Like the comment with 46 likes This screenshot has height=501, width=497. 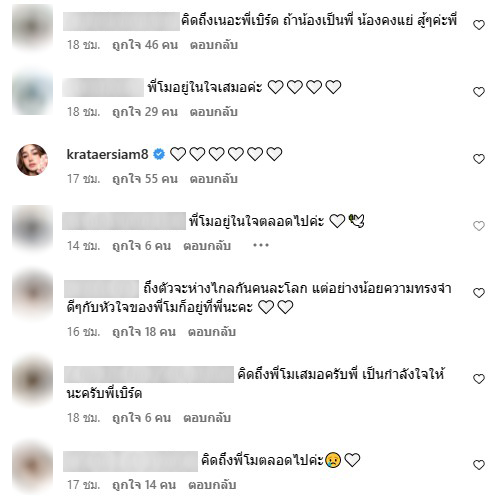479,25
